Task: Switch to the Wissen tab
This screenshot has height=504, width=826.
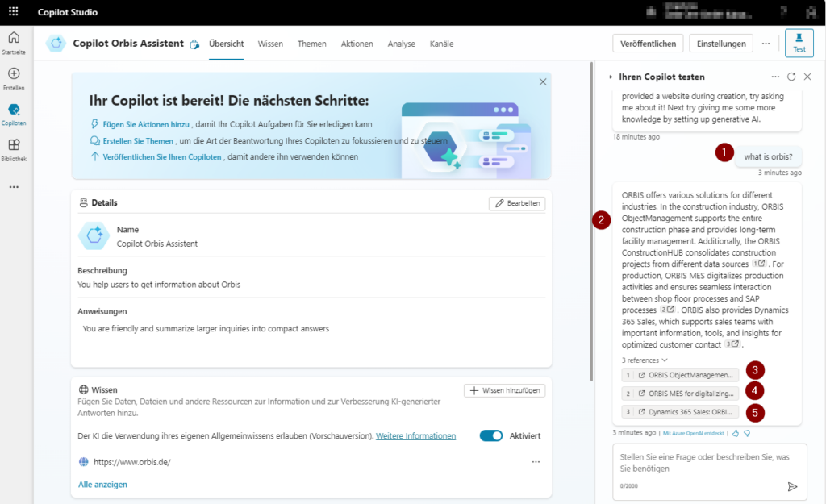Action: coord(272,44)
